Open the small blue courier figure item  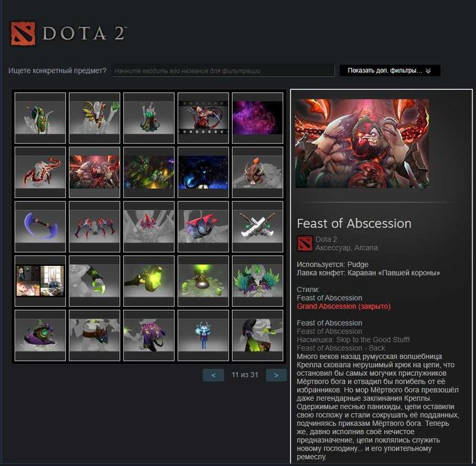point(203,335)
